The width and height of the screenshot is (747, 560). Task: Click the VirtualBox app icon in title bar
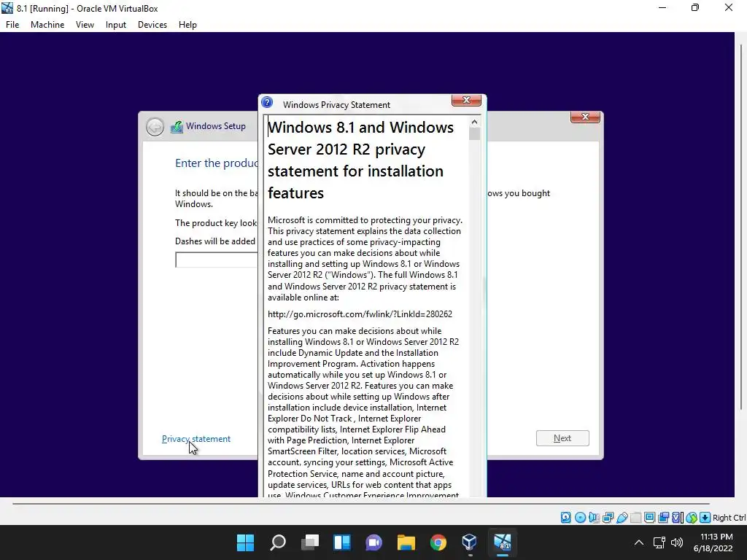point(7,7)
